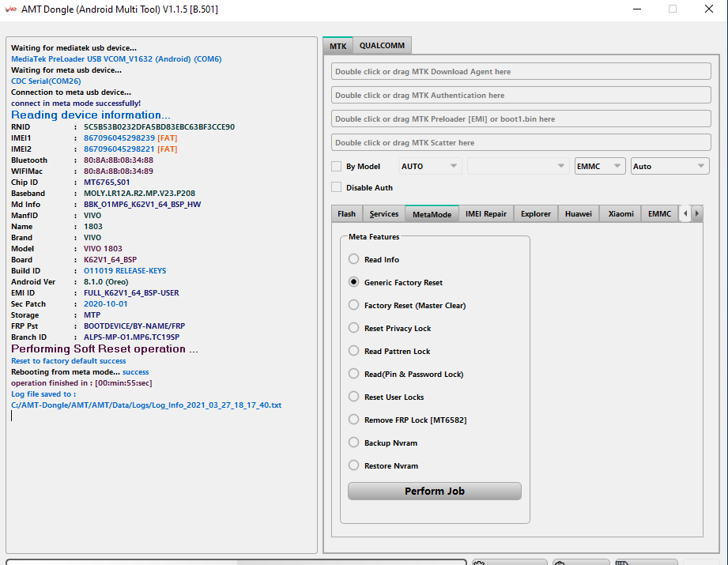Enable the By Model checkbox

[x=337, y=167]
